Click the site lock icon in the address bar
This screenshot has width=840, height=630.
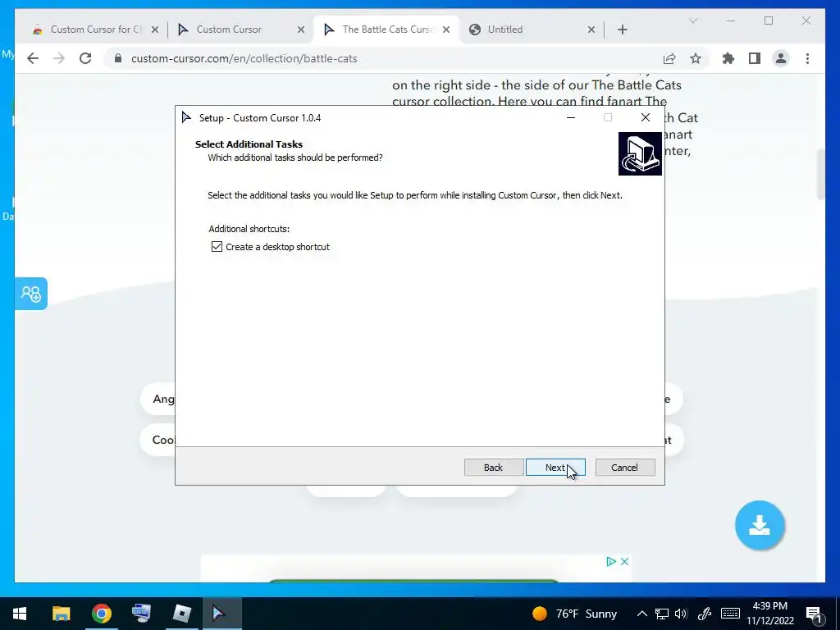click(x=118, y=58)
